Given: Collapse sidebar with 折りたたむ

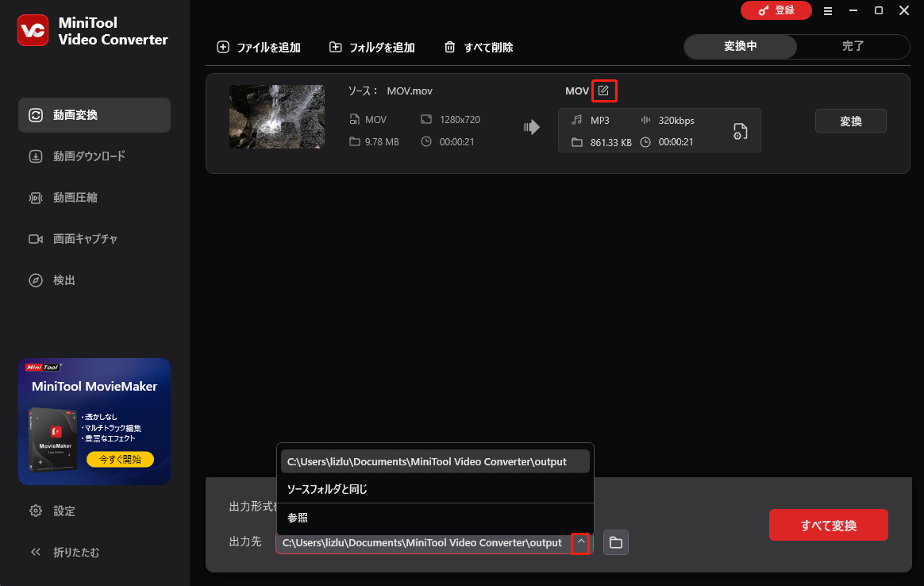Looking at the screenshot, I should (x=65, y=553).
